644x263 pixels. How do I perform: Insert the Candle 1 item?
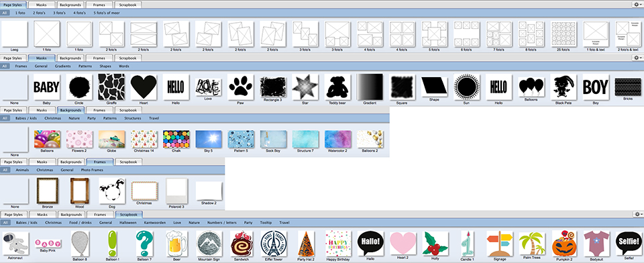click(468, 244)
